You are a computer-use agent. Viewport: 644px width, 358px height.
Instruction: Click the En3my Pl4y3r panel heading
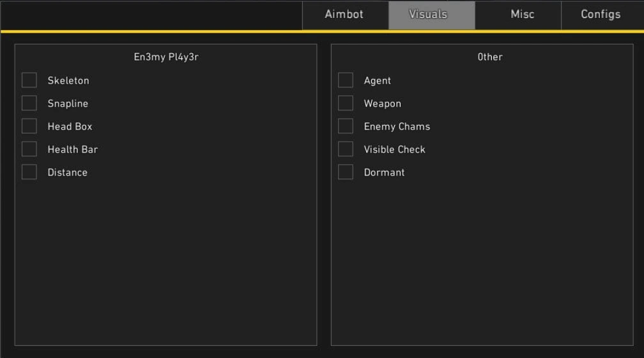pyautogui.click(x=166, y=57)
